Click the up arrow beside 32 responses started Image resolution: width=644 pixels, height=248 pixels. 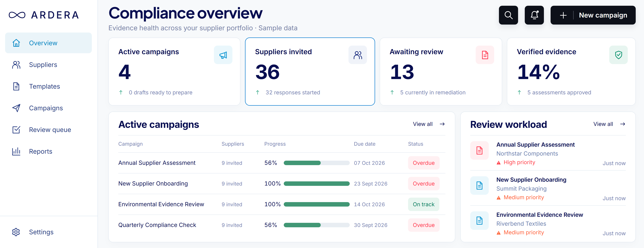(x=257, y=92)
